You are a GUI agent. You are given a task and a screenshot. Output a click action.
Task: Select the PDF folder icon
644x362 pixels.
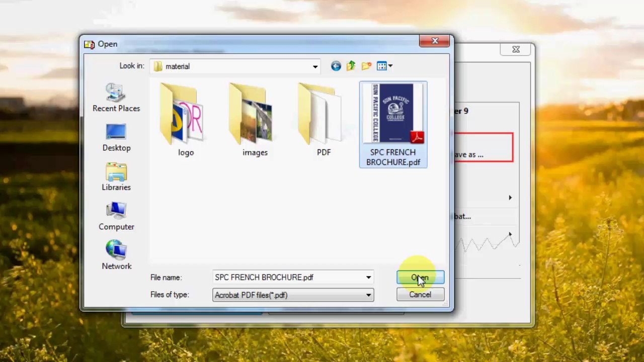(x=321, y=115)
